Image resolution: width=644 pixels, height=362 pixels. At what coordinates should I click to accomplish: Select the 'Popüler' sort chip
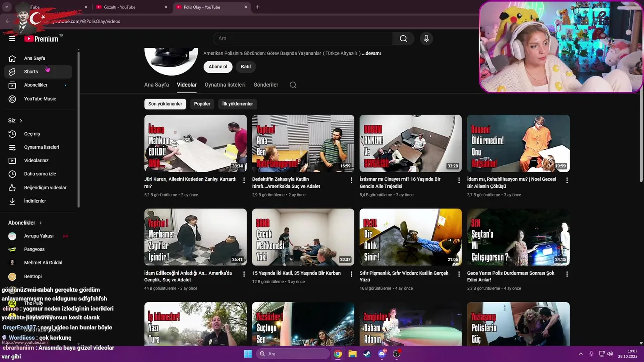tap(202, 104)
